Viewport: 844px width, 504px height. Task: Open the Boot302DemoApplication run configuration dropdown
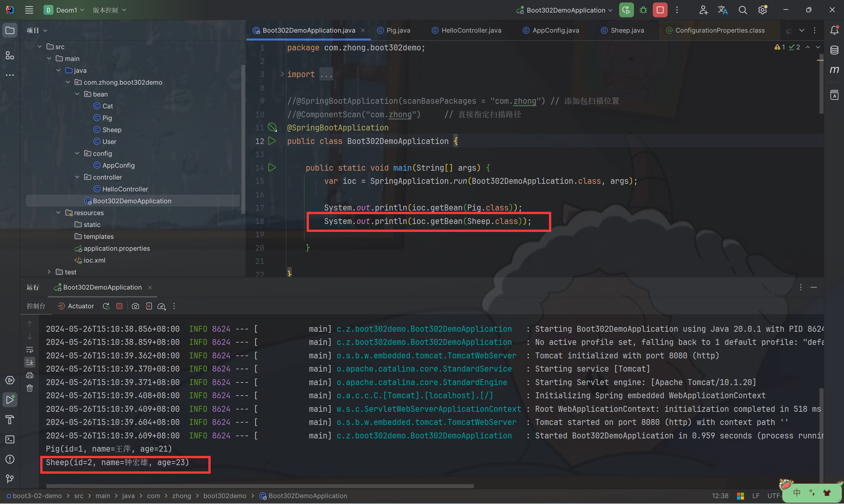(x=566, y=10)
